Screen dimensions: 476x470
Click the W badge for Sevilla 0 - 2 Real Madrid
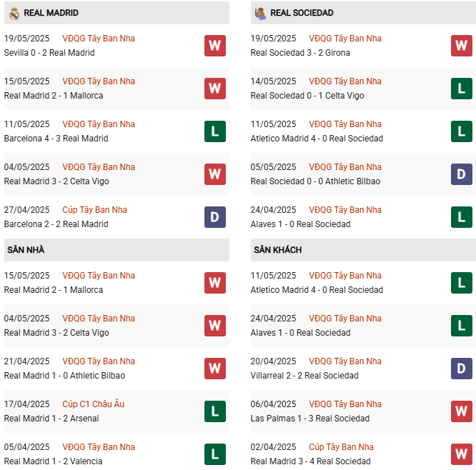pos(214,46)
